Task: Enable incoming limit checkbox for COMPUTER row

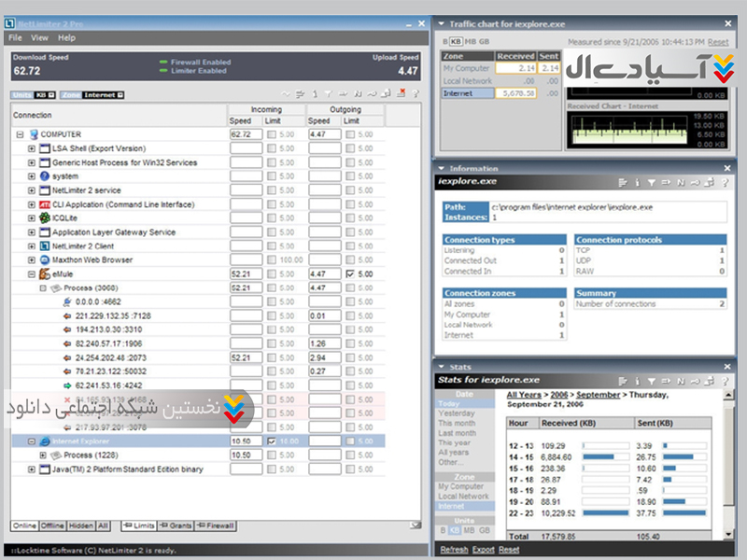Action: [x=272, y=134]
